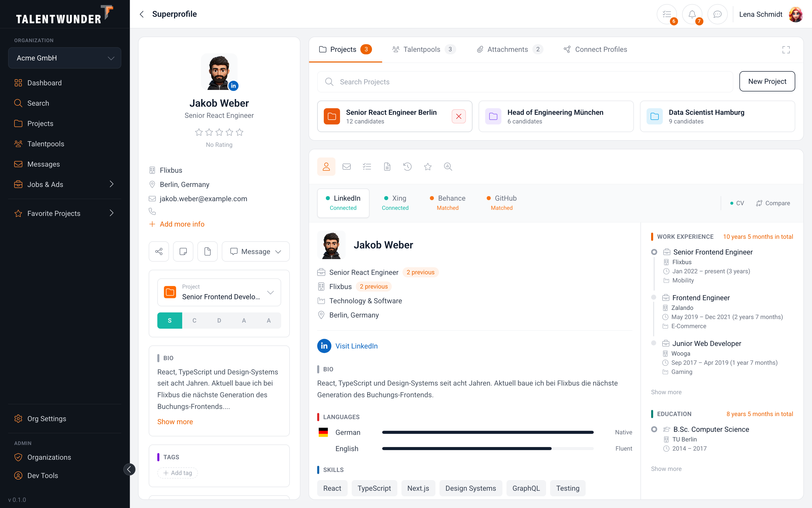
Task: Switch to the Projects tab
Action: point(345,49)
